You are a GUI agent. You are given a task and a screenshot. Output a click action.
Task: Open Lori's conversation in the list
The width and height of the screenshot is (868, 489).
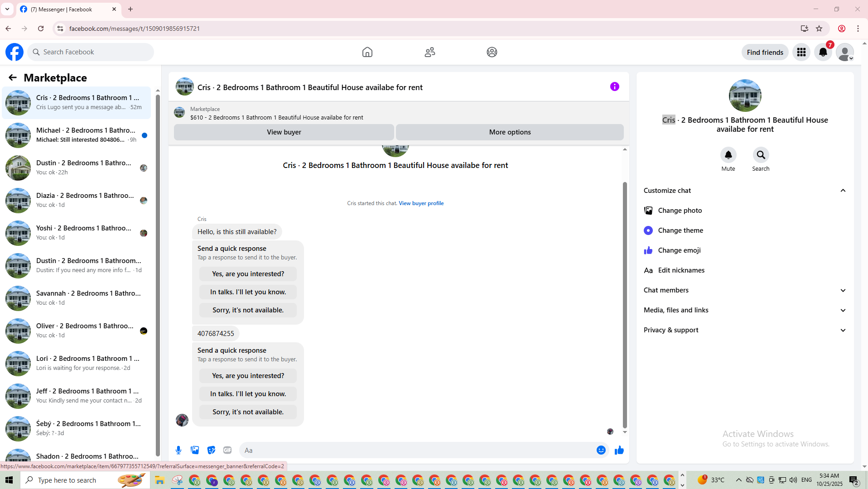click(77, 364)
